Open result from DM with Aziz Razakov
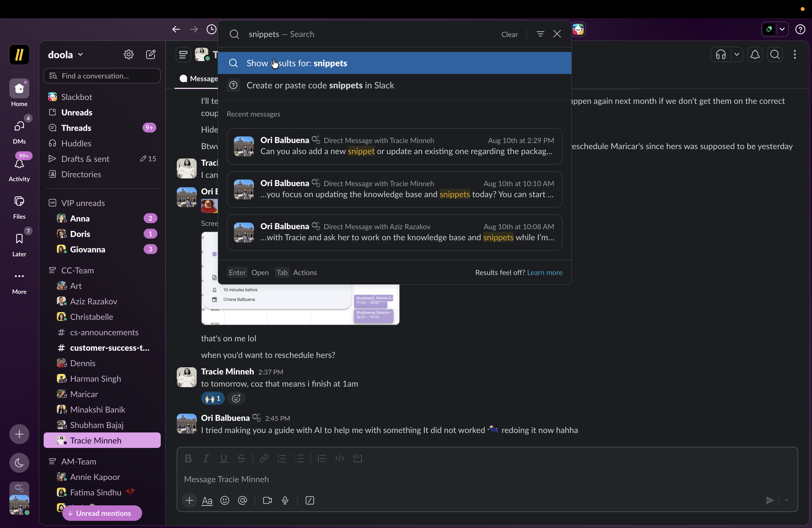The width and height of the screenshot is (812, 528). 394,232
